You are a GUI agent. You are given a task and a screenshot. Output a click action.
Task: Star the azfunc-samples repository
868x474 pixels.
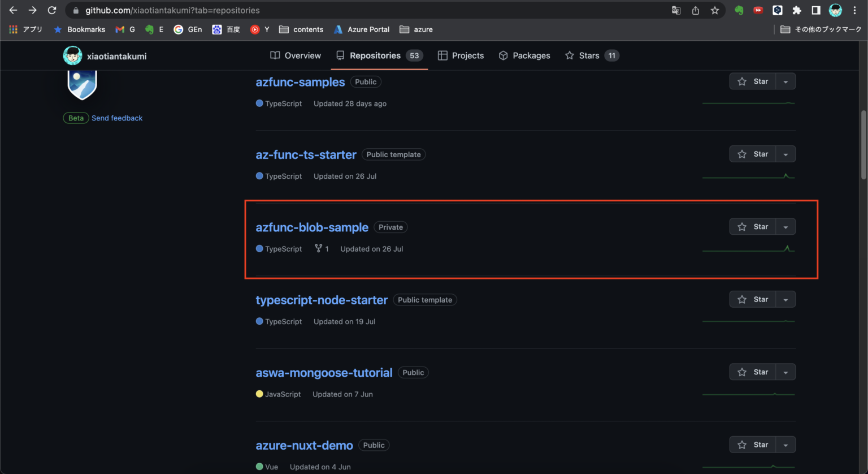(753, 81)
